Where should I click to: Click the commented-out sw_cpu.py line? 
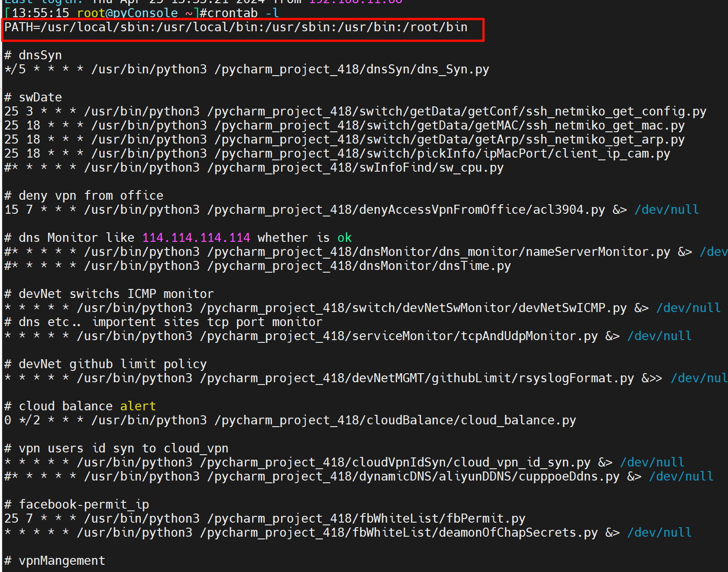(x=254, y=168)
